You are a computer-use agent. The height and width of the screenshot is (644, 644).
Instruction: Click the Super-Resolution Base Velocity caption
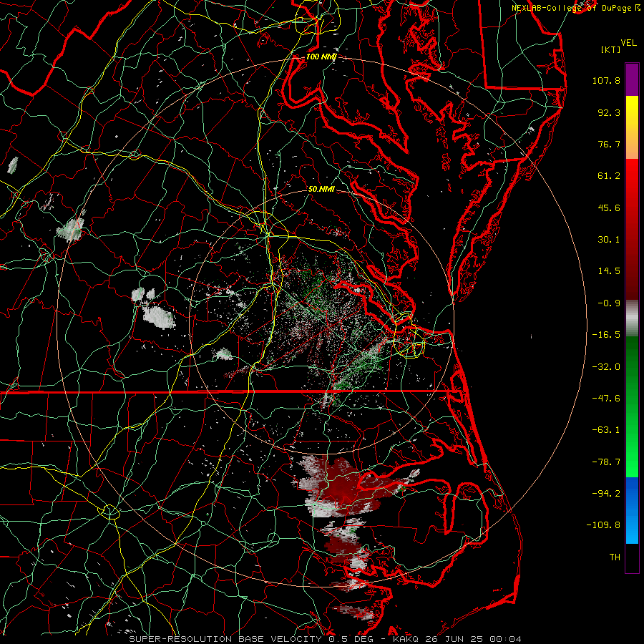(x=326, y=639)
